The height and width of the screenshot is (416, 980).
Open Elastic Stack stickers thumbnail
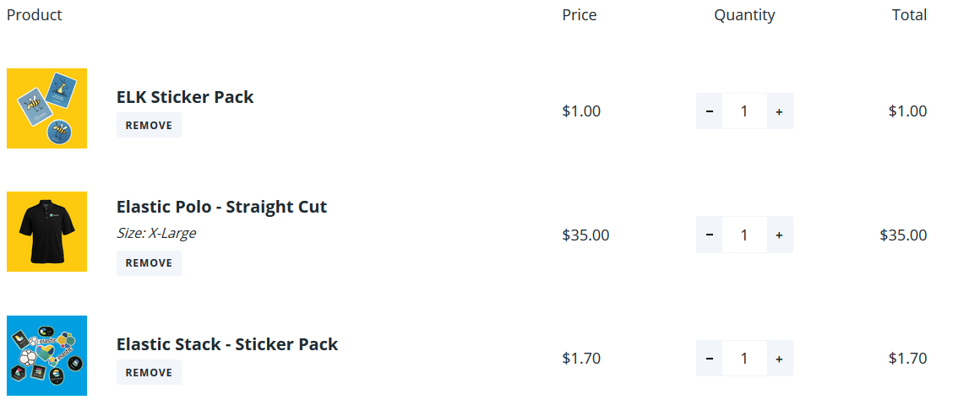(x=46, y=355)
